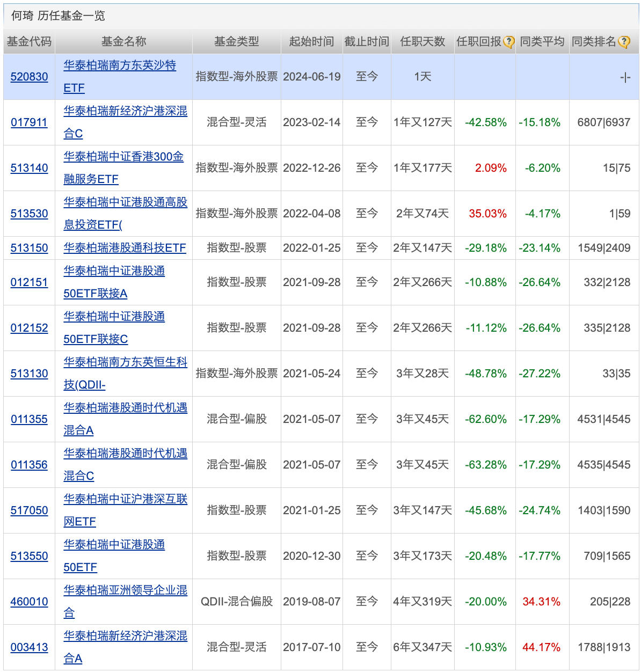The width and height of the screenshot is (641, 672).
Task: Click the 截止时间 column header
Action: tap(367, 42)
